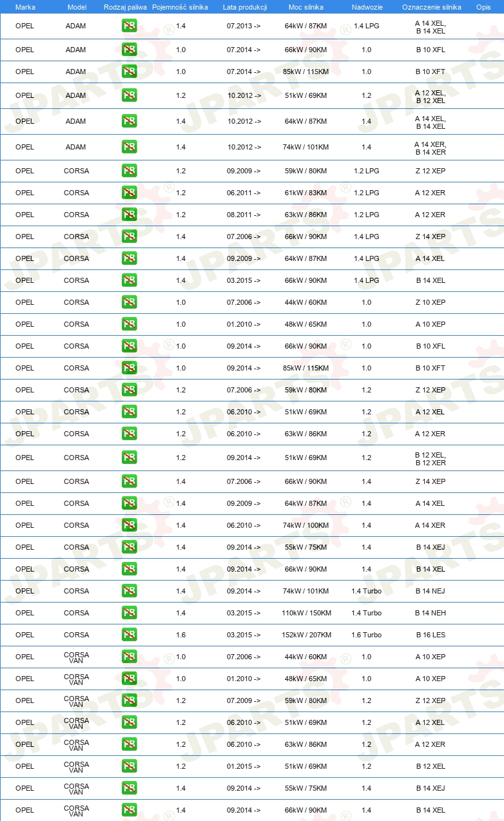Click fuel icon in ADAM 07.2013 LPG row
The width and height of the screenshot is (504, 821).
[129, 26]
